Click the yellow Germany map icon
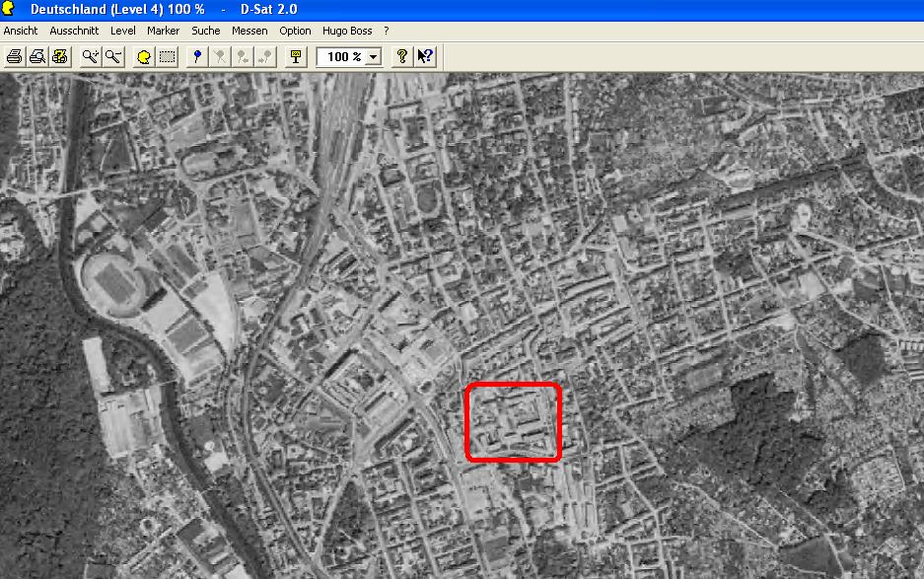 (x=144, y=56)
